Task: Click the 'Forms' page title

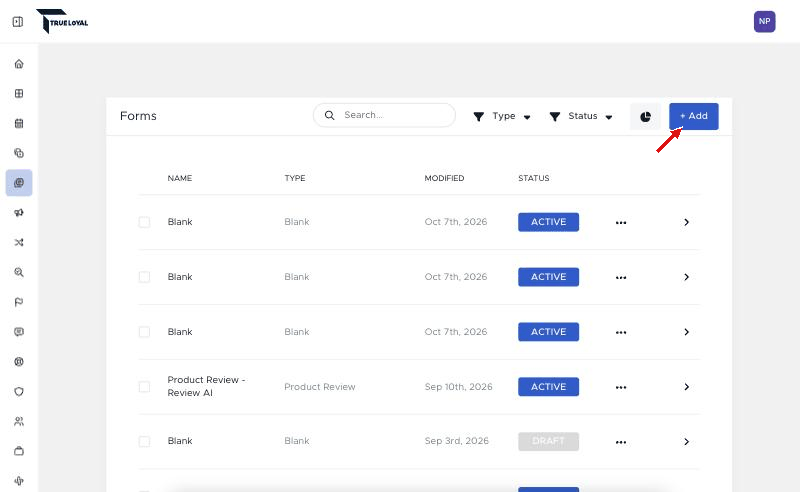Action: pyautogui.click(x=138, y=116)
